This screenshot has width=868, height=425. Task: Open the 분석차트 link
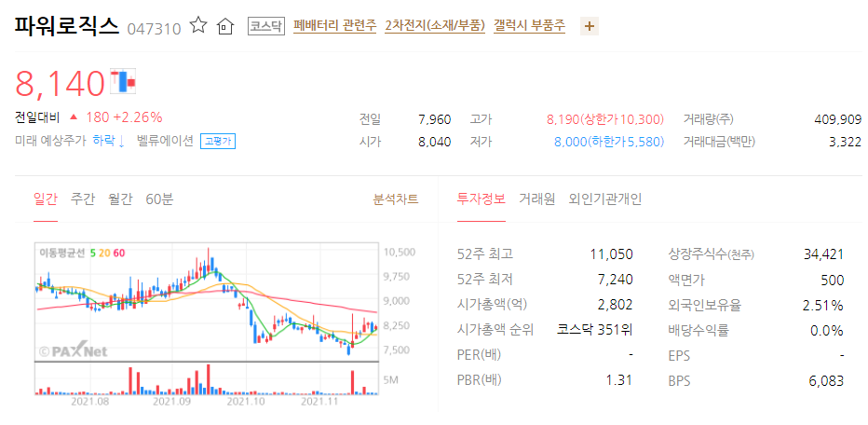tap(396, 199)
